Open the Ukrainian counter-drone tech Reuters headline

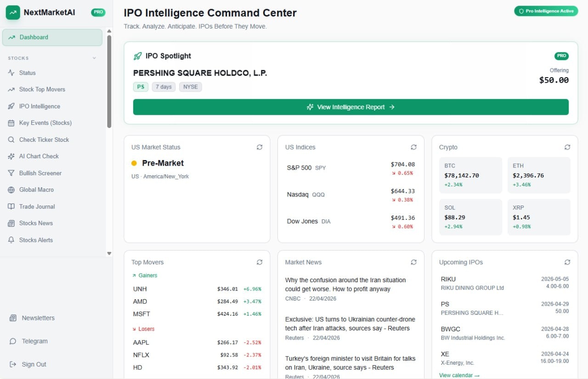pyautogui.click(x=350, y=324)
